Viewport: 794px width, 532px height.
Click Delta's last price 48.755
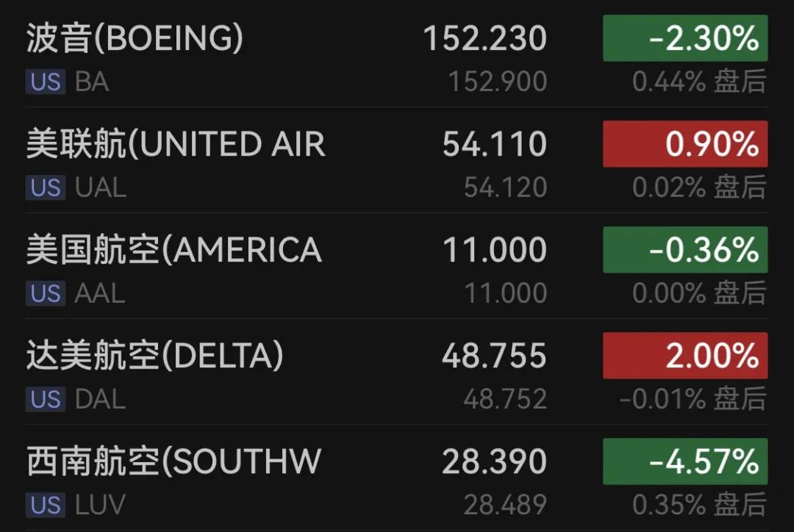[494, 356]
